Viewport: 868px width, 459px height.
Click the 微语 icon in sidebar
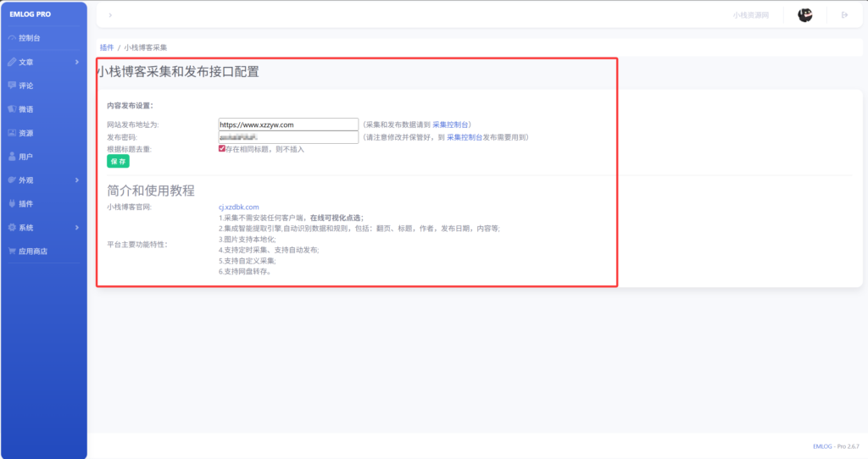[12, 109]
